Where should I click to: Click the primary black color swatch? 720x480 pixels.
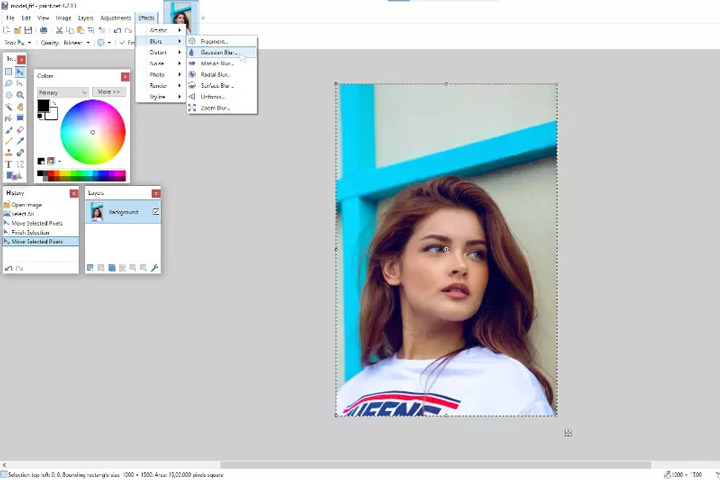point(43,106)
